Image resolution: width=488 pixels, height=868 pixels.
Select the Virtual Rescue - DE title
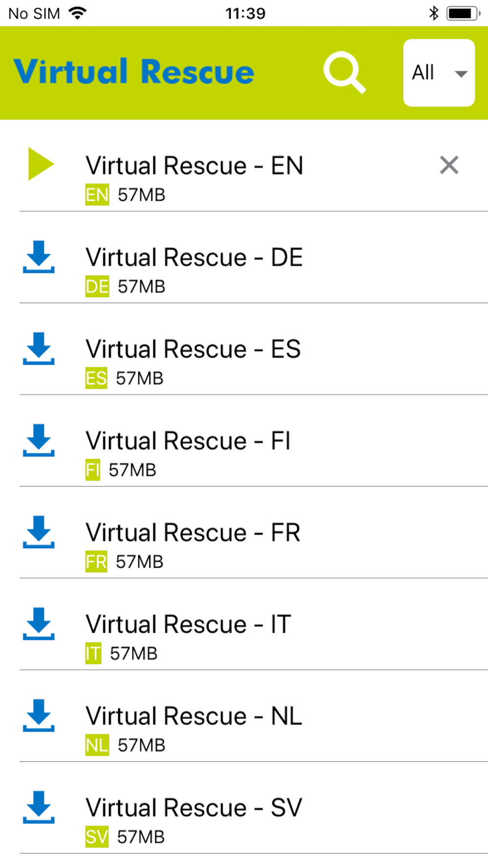click(194, 257)
